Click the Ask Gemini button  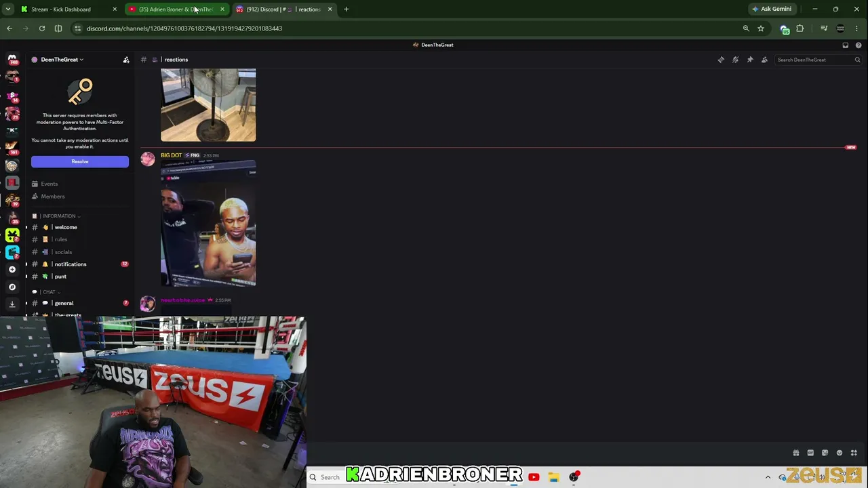(772, 9)
